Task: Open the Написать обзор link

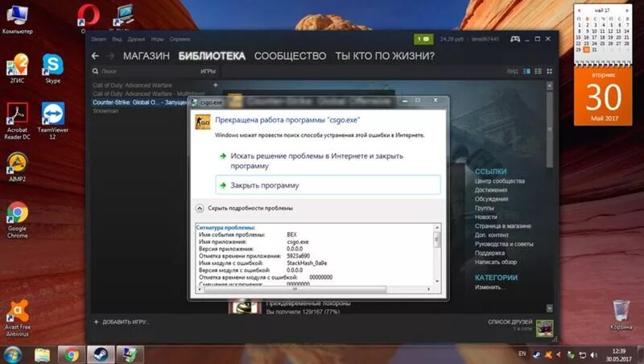Action: click(496, 262)
